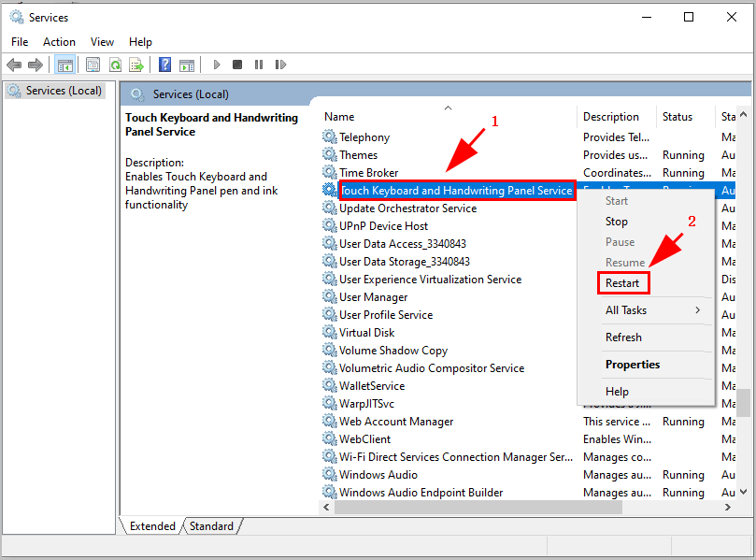Click gear icon beside Time Broker
The image size is (756, 560).
click(x=330, y=173)
